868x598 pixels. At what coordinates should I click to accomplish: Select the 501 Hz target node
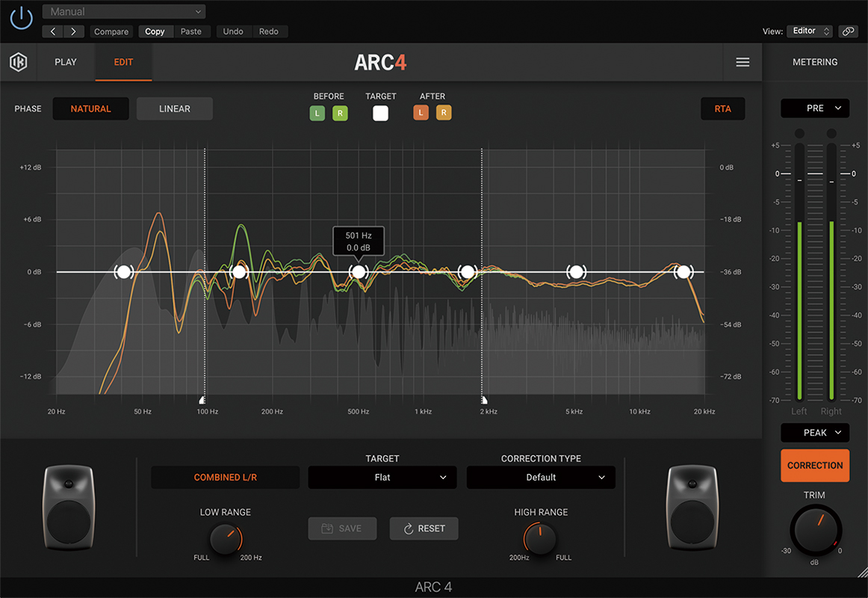point(359,272)
